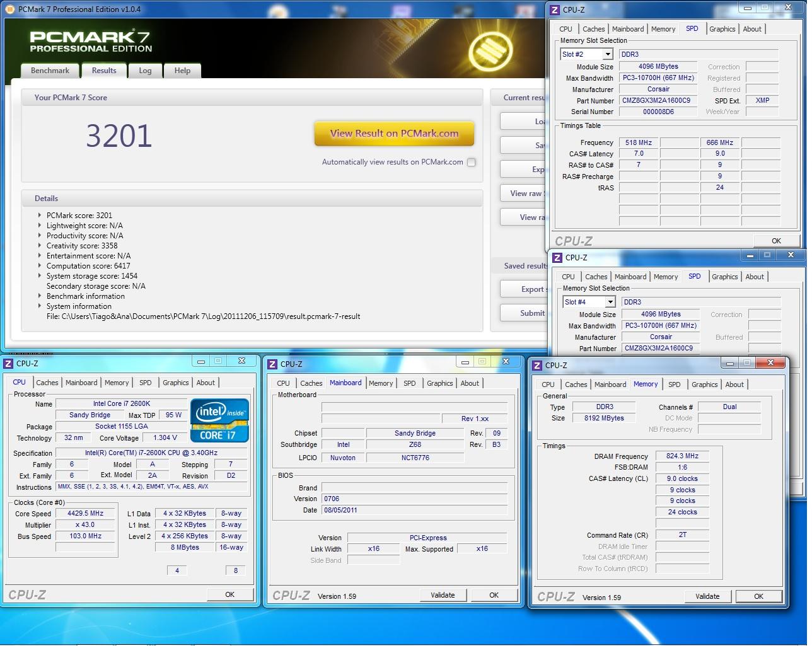The height and width of the screenshot is (648, 812).
Task: Minimize the CPU-Z Mainboard window
Action: [x=465, y=362]
